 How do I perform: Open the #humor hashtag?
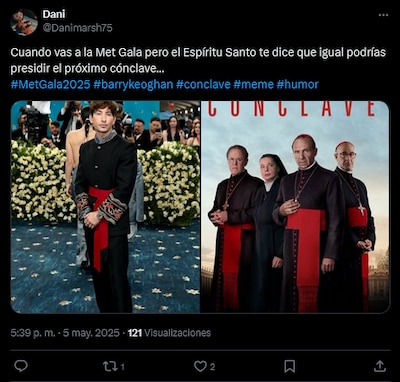(x=297, y=84)
